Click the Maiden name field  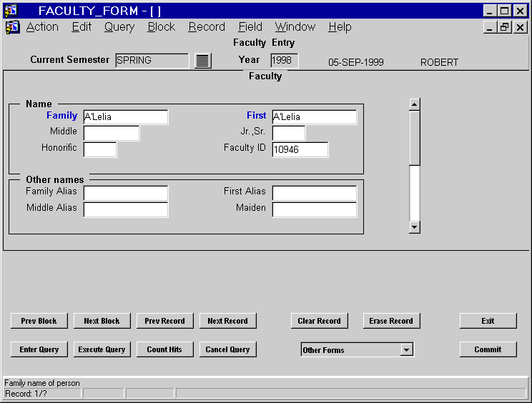(314, 209)
